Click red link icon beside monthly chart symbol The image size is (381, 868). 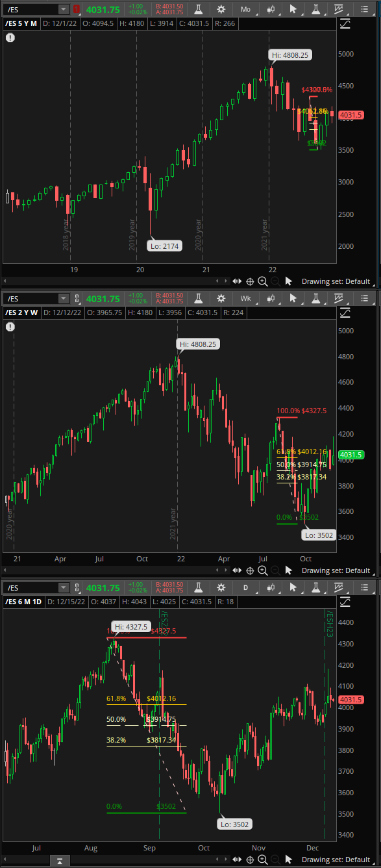[x=77, y=9]
